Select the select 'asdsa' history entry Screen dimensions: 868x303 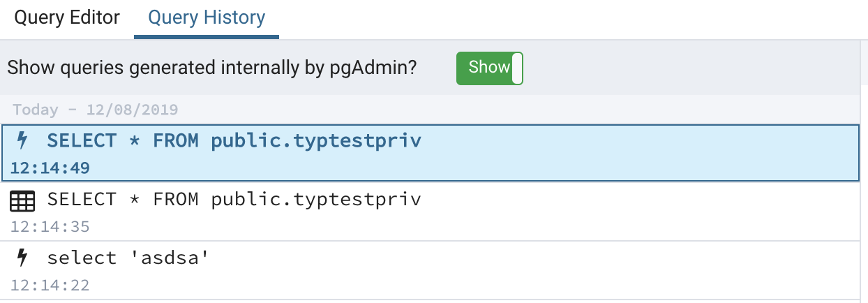pyautogui.click(x=128, y=259)
